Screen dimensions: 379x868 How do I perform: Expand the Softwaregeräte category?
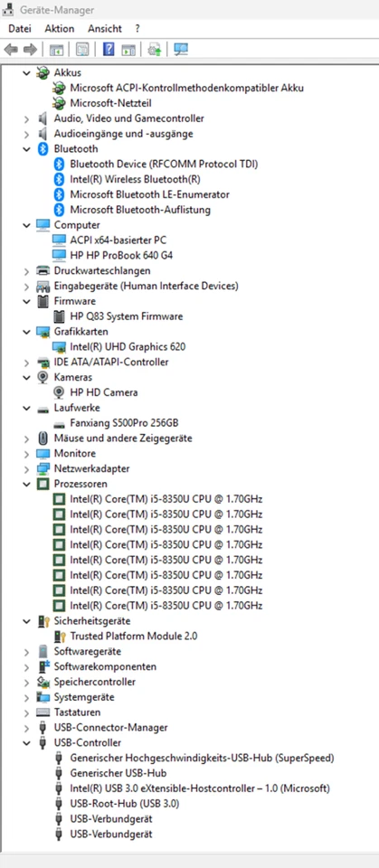tap(26, 652)
